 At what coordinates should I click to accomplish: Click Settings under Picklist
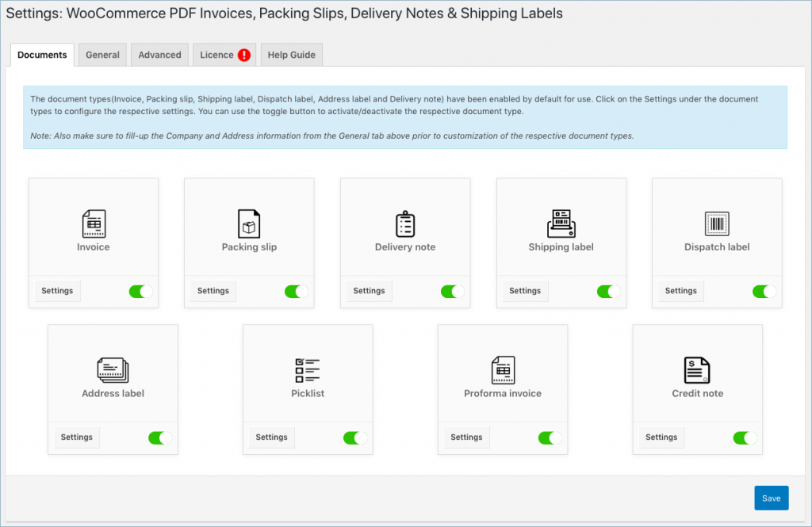pos(272,437)
